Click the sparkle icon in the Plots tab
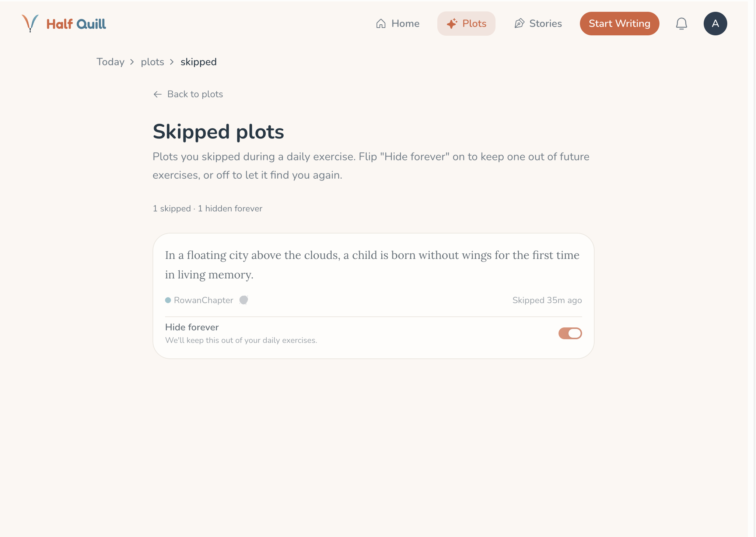The height and width of the screenshot is (537, 756). tap(452, 24)
